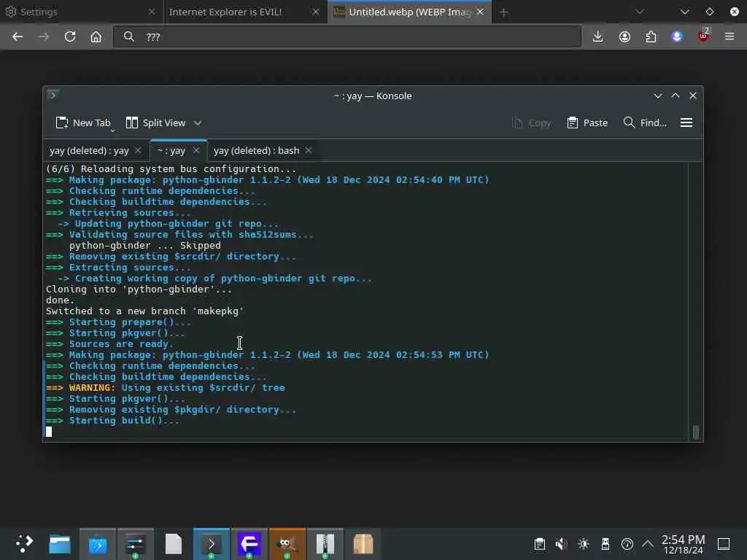Image resolution: width=747 pixels, height=560 pixels.
Task: Switch to the purple F browser taskbar icon
Action: pos(249,543)
